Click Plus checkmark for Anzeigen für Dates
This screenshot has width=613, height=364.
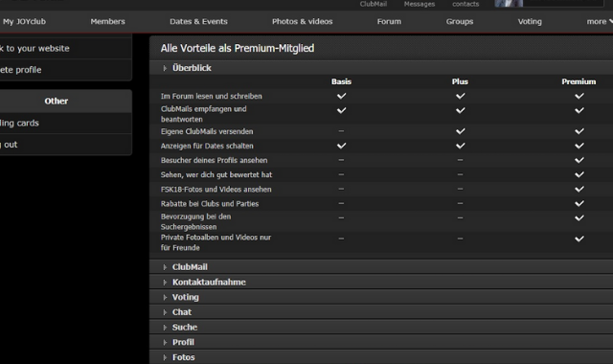[x=460, y=146]
